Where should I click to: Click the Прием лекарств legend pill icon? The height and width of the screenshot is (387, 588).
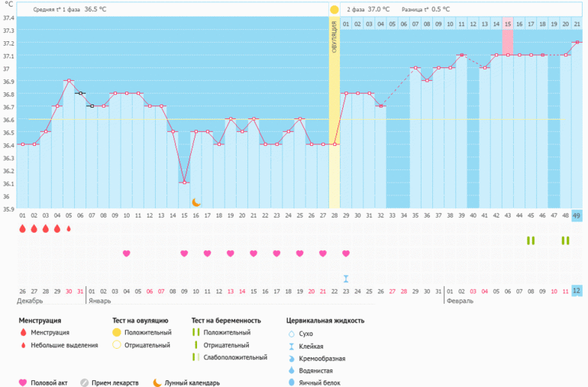pos(85,382)
